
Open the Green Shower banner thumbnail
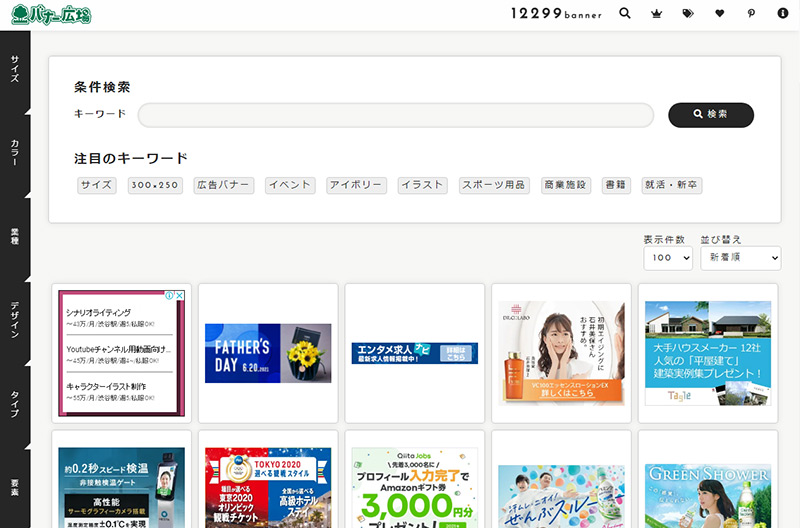708,496
